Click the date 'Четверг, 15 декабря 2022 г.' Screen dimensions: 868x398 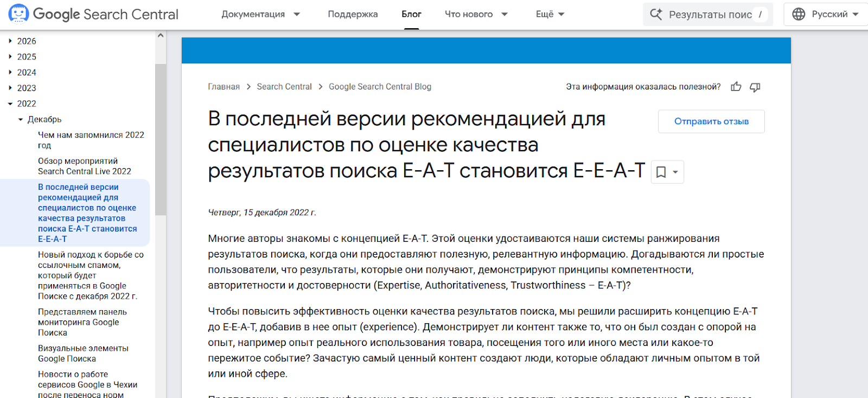pos(262,213)
